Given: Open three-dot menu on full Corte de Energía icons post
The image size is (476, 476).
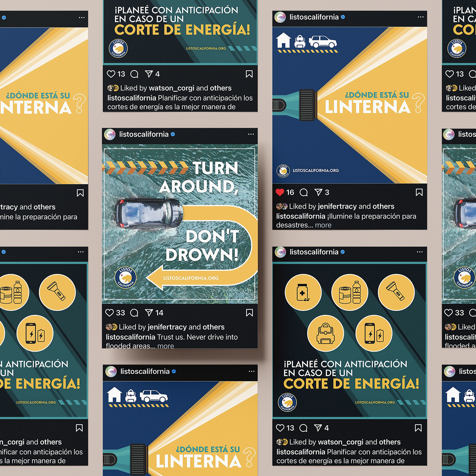Looking at the screenshot, I should click(x=420, y=252).
